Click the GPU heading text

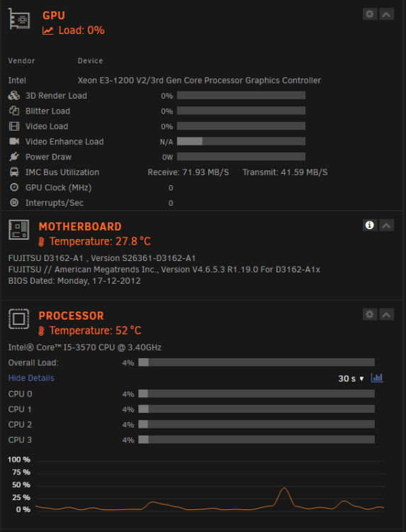54,16
